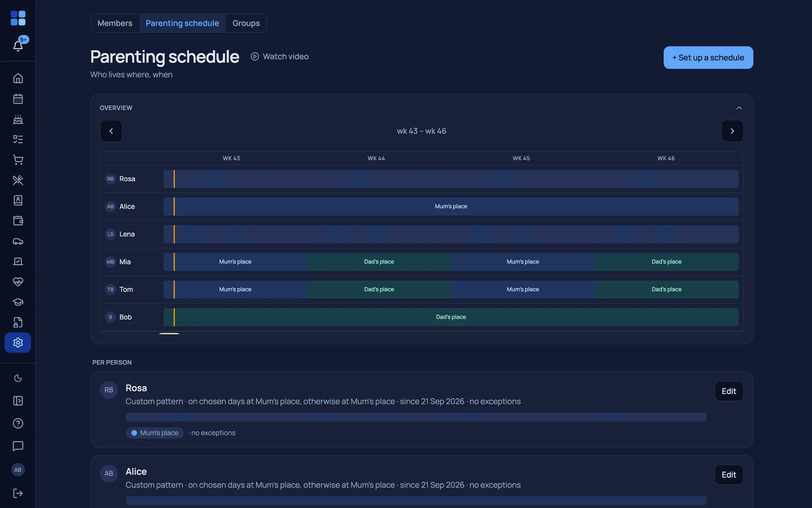Open the heart health icon

coord(18,282)
